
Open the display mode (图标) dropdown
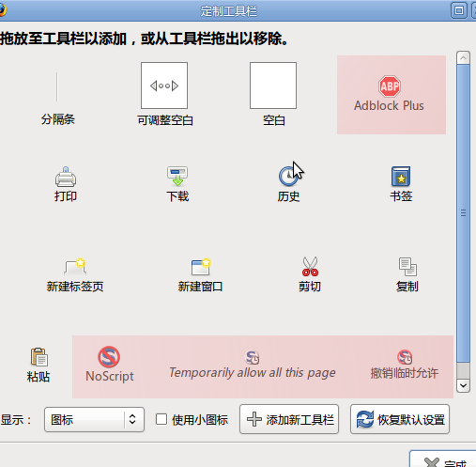pyautogui.click(x=94, y=419)
